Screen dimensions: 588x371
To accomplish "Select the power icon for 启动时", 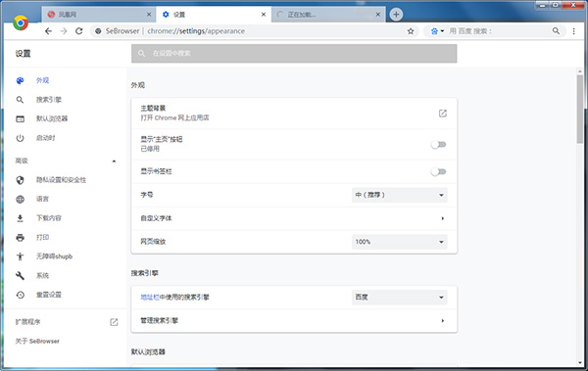I will [20, 138].
